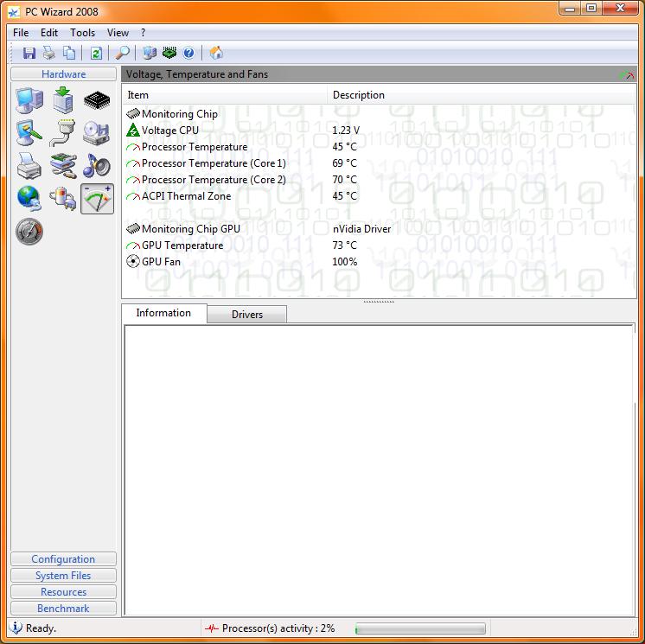
Task: Select Processor Temperature 45 °C row
Action: click(x=379, y=147)
